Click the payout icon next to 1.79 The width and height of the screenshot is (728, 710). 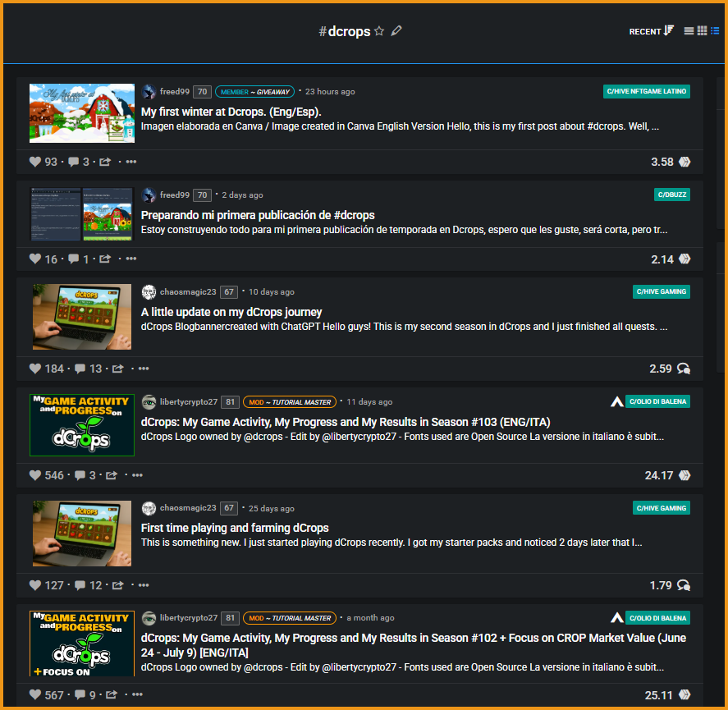click(x=684, y=585)
